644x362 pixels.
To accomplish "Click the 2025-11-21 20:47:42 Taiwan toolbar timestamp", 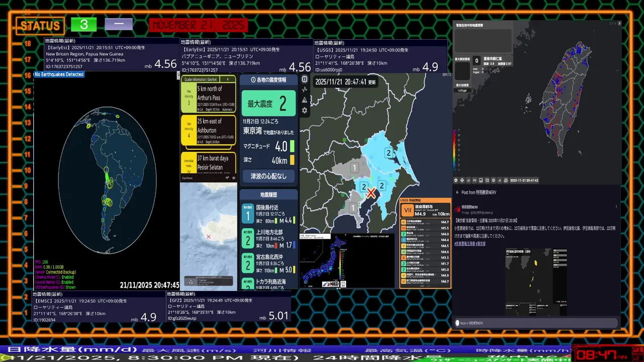I will click(524, 180).
